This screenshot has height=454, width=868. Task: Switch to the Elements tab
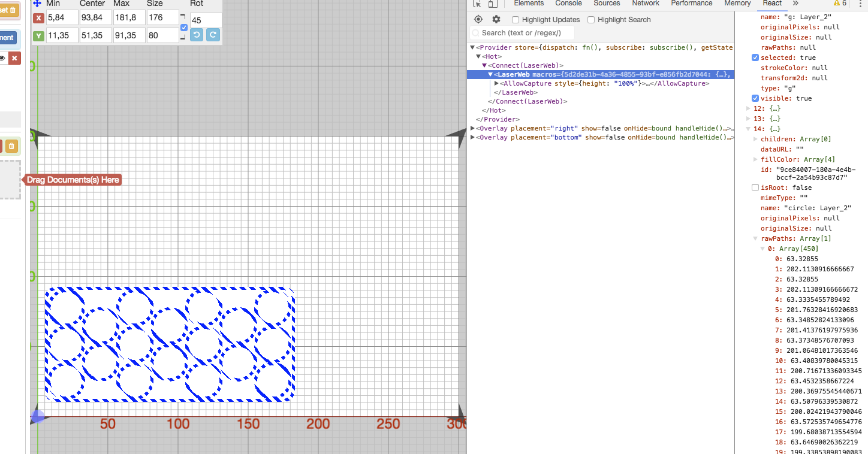click(529, 3)
